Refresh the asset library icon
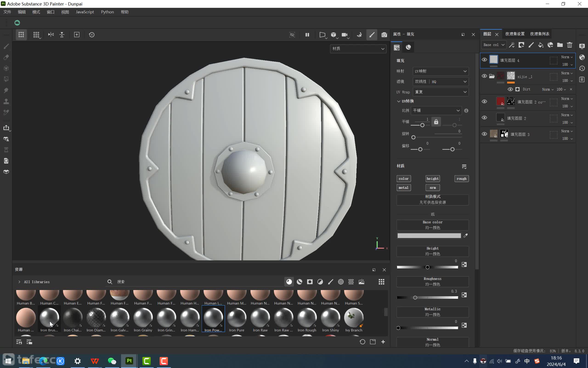 [362, 342]
